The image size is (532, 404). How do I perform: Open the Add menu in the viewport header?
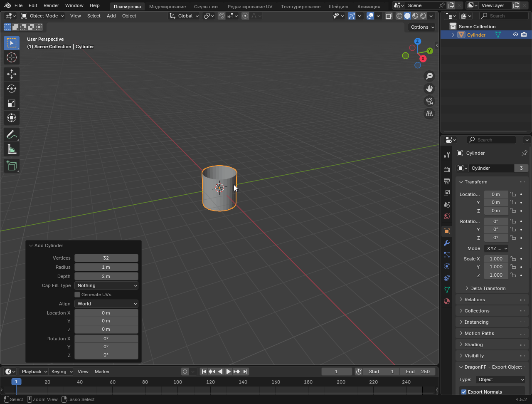pyautogui.click(x=111, y=16)
